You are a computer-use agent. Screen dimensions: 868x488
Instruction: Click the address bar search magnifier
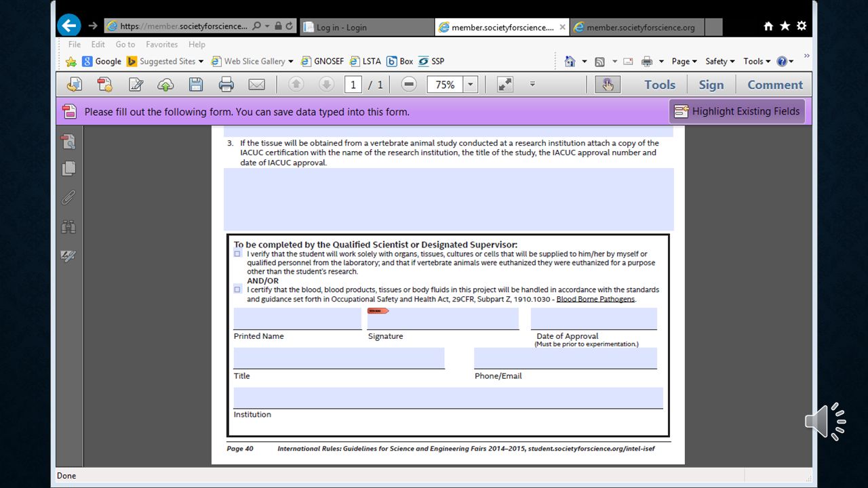[x=256, y=26]
